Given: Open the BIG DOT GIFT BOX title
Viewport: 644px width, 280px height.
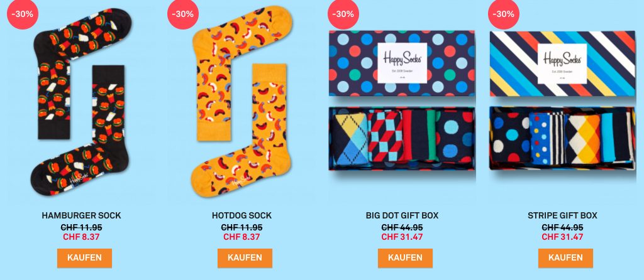Looking at the screenshot, I should [402, 215].
